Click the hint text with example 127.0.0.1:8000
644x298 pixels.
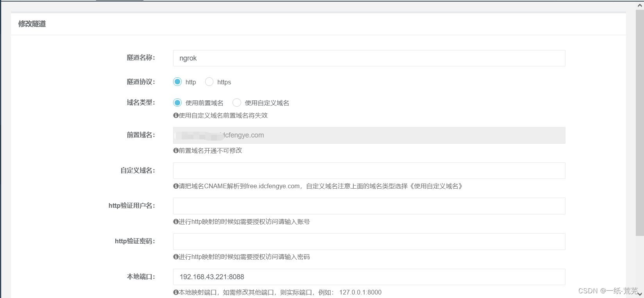(280, 293)
